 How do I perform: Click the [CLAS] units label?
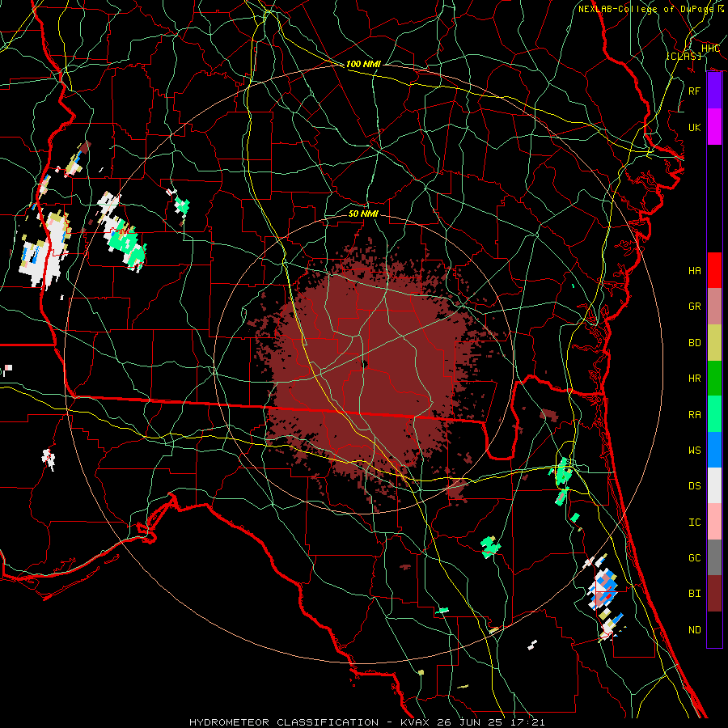click(684, 56)
